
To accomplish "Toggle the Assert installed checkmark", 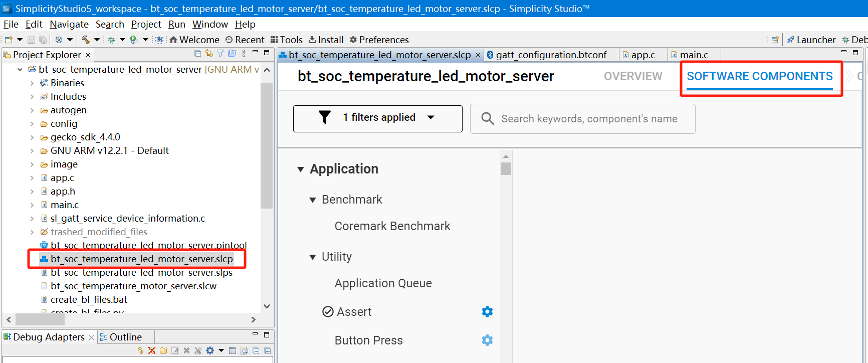I will coord(328,312).
